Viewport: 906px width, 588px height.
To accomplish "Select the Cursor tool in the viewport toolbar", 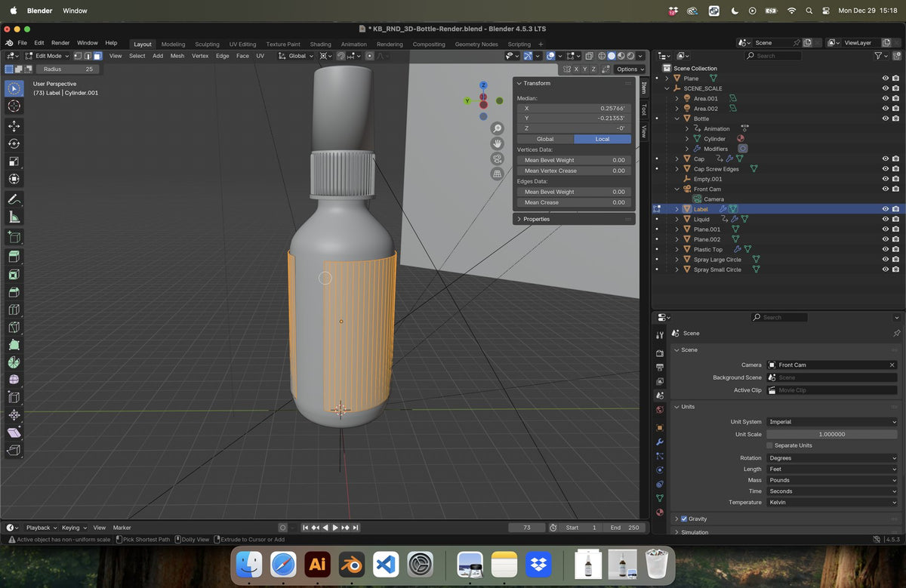I will point(14,106).
